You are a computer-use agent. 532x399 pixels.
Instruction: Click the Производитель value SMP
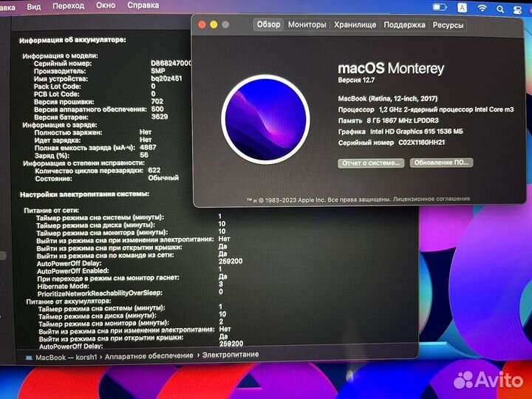[158, 71]
